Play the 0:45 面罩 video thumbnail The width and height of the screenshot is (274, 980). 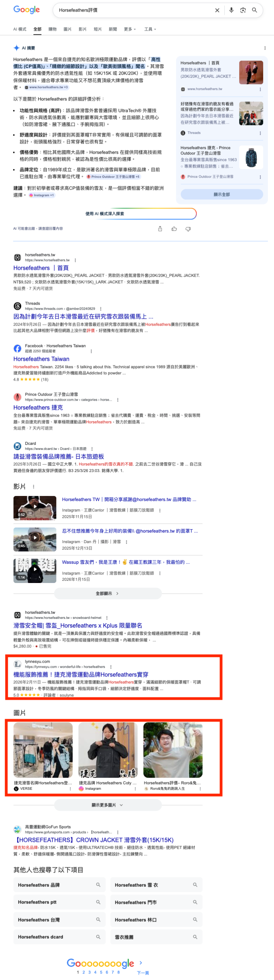point(34,539)
